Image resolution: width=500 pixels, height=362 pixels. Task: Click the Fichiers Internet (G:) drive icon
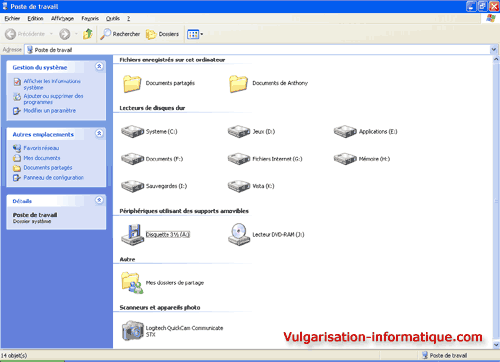click(x=239, y=159)
